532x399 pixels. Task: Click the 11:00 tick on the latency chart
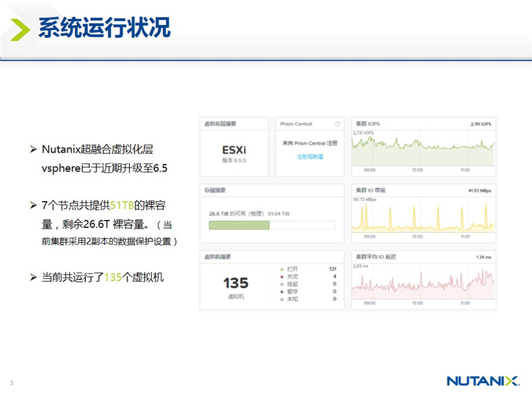point(465,303)
